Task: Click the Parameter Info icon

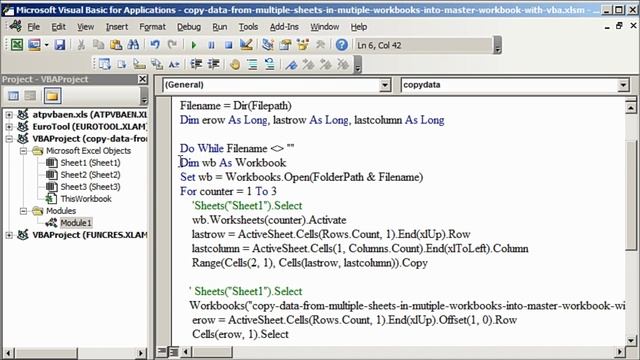Action: click(x=157, y=64)
